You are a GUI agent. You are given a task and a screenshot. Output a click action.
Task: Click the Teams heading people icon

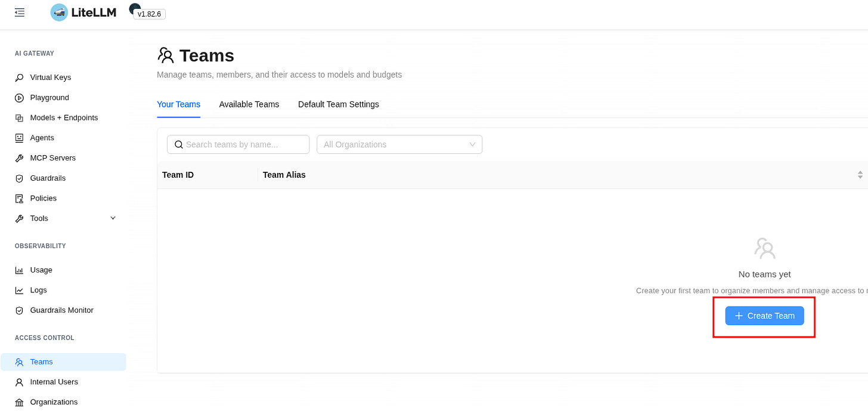(166, 55)
